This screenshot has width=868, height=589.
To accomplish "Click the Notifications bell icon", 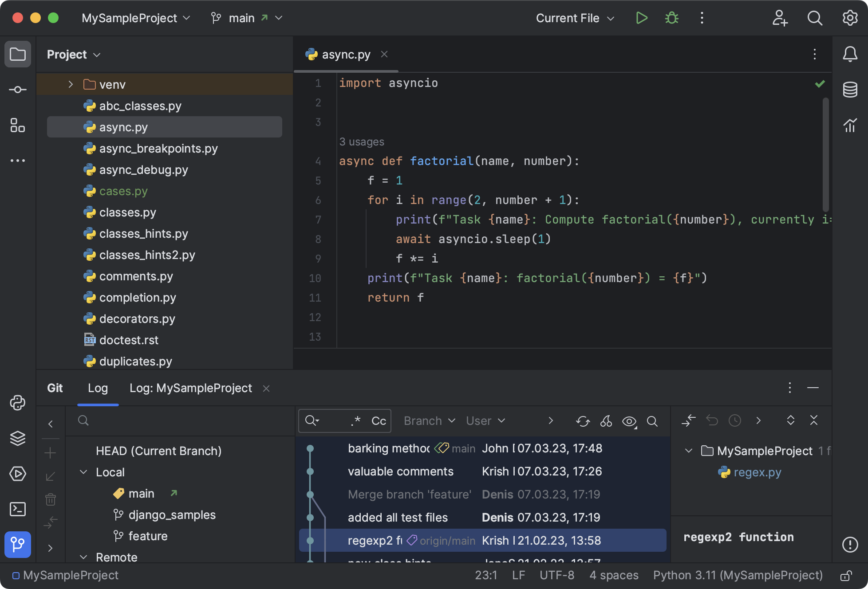I will (x=851, y=54).
